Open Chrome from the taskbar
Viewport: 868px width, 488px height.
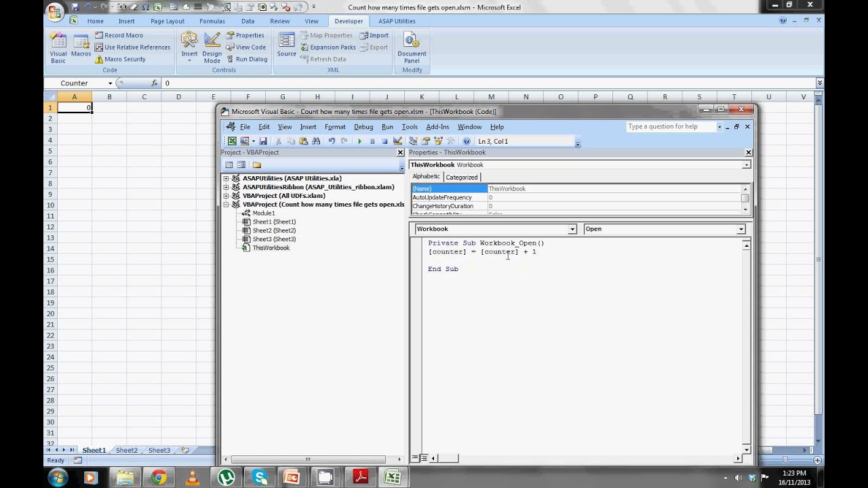pos(159,478)
